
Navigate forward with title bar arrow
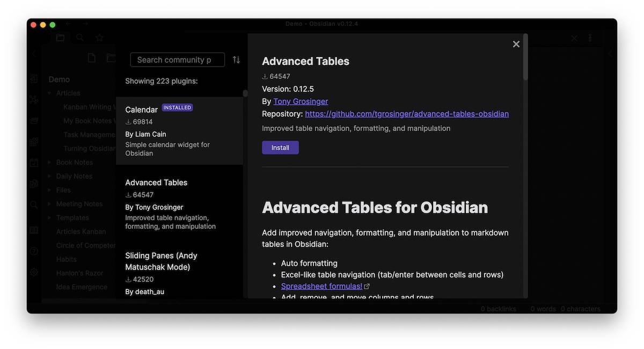click(85, 24)
